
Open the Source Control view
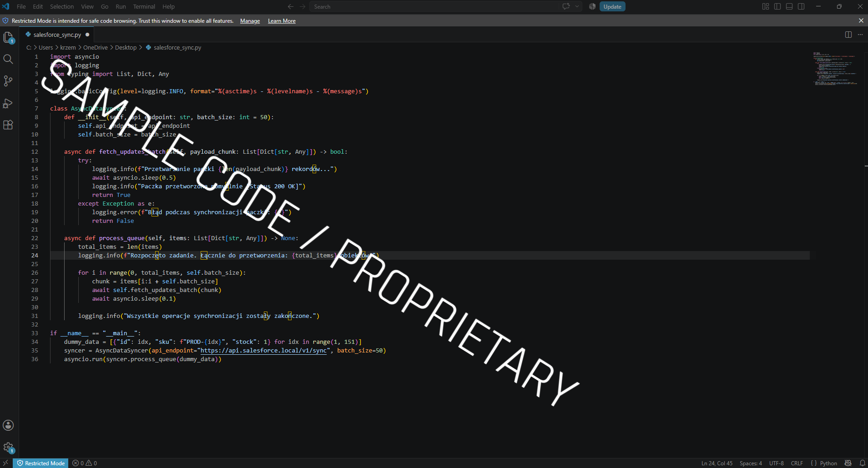click(x=8, y=81)
